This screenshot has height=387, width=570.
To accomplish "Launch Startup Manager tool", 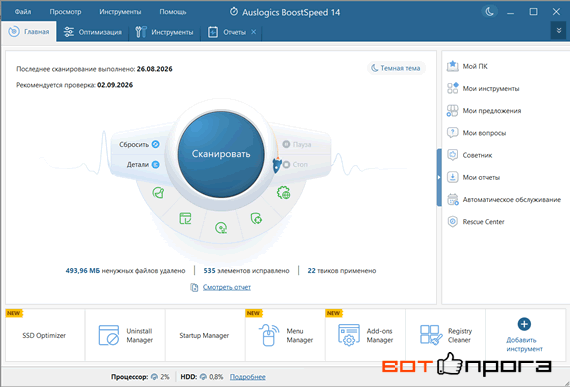I will [205, 335].
